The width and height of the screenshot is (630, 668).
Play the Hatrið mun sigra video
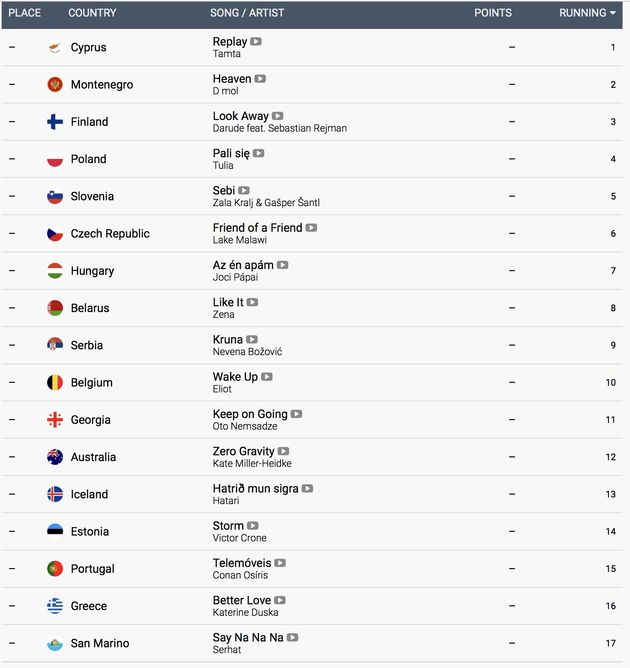point(307,489)
